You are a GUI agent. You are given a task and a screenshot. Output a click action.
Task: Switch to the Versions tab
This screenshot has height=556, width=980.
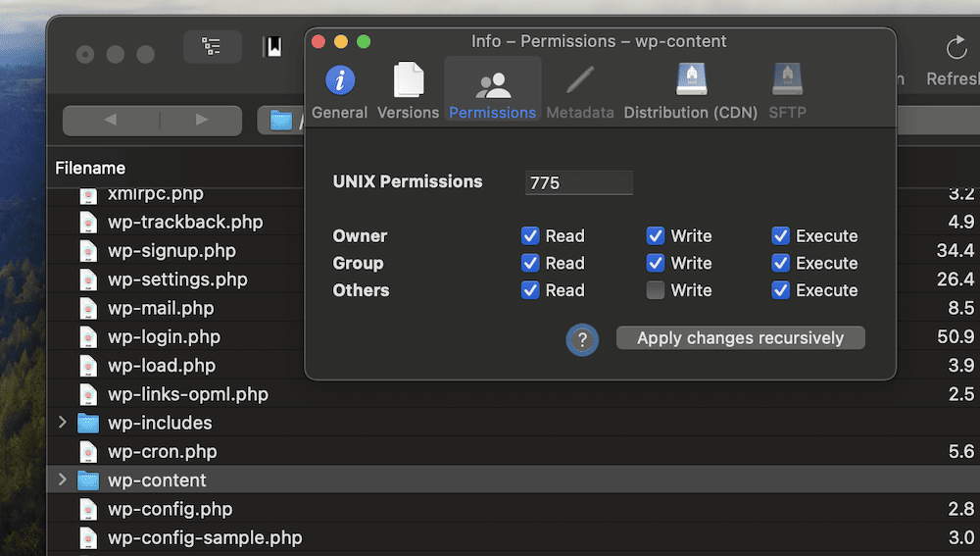coord(408,91)
